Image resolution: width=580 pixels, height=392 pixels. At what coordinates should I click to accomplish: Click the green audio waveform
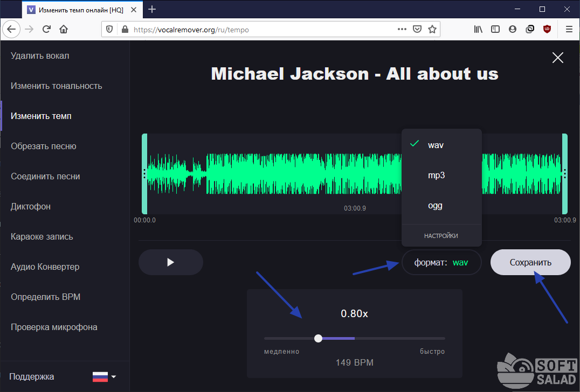tap(274, 173)
